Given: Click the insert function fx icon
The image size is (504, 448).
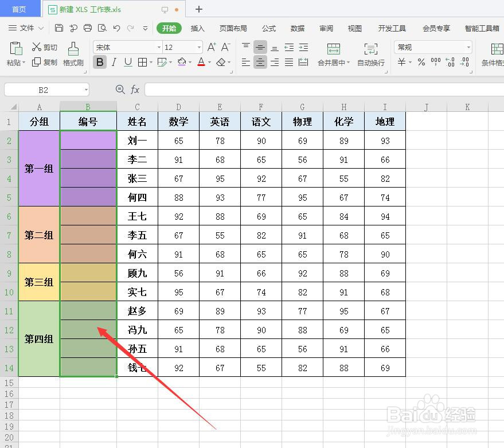Looking at the screenshot, I should click(x=135, y=89).
